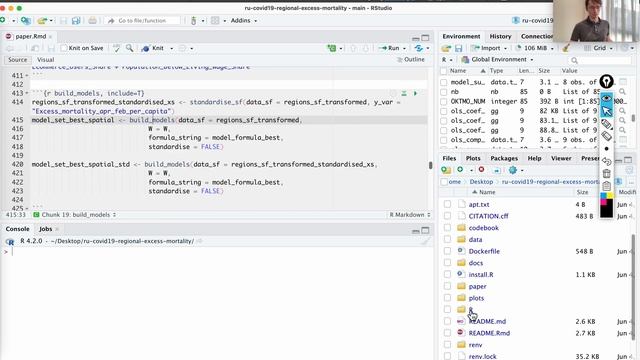
Task: Check the box next to CITATION.cff
Action: coord(447,216)
